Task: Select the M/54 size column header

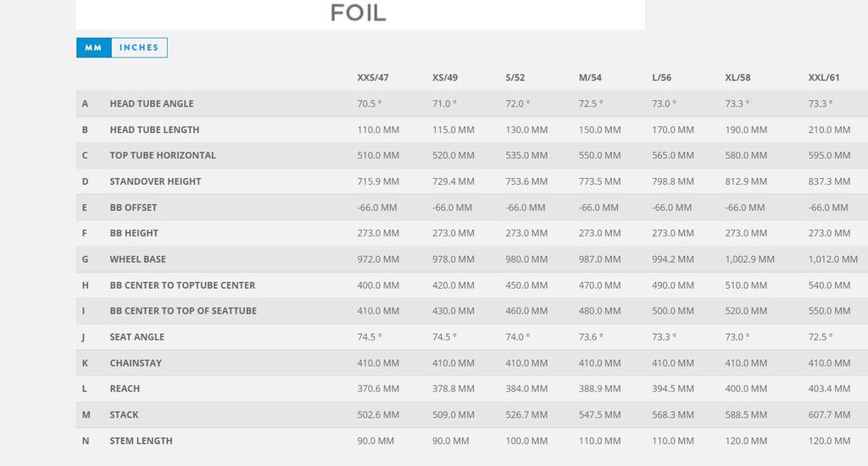Action: coord(590,77)
